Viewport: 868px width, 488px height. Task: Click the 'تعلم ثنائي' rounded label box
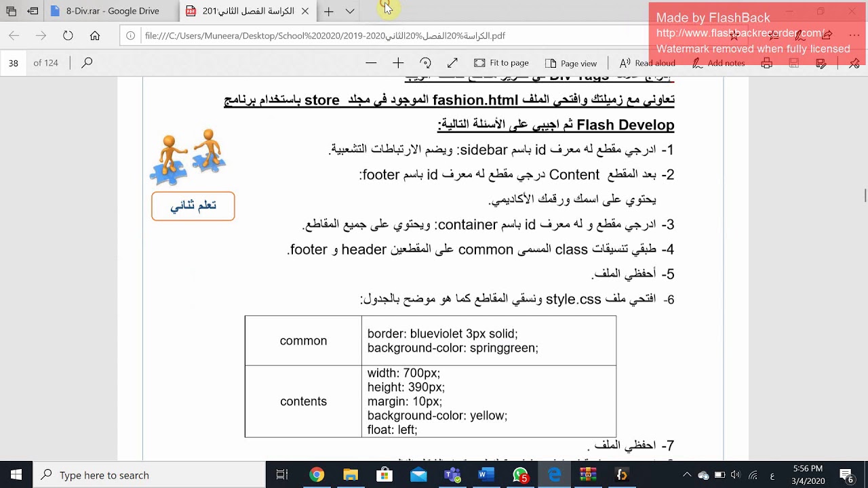tap(193, 206)
